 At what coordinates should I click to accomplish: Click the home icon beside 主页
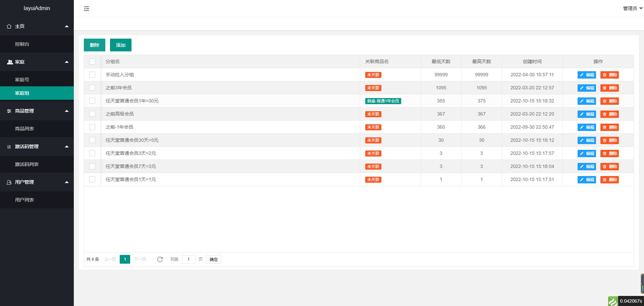coord(9,26)
